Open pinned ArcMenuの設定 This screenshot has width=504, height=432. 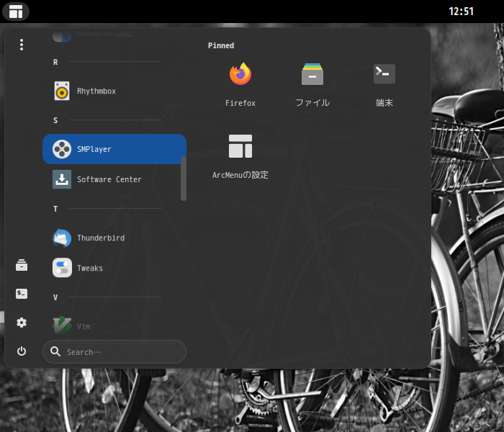(x=240, y=157)
